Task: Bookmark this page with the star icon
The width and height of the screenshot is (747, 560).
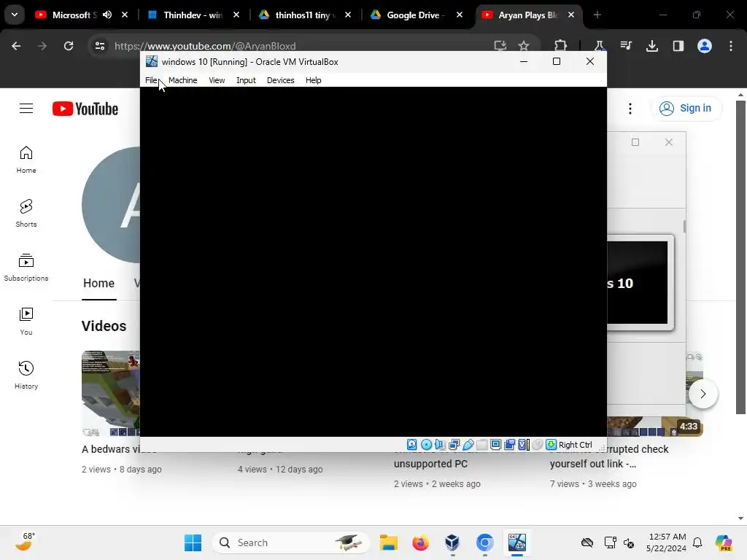Action: click(x=524, y=46)
